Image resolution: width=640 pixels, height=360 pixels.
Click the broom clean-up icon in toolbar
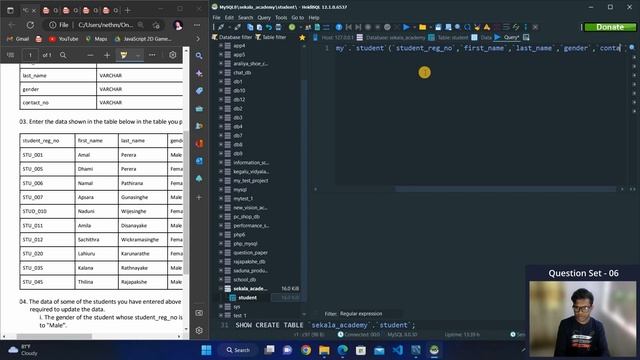477,27
